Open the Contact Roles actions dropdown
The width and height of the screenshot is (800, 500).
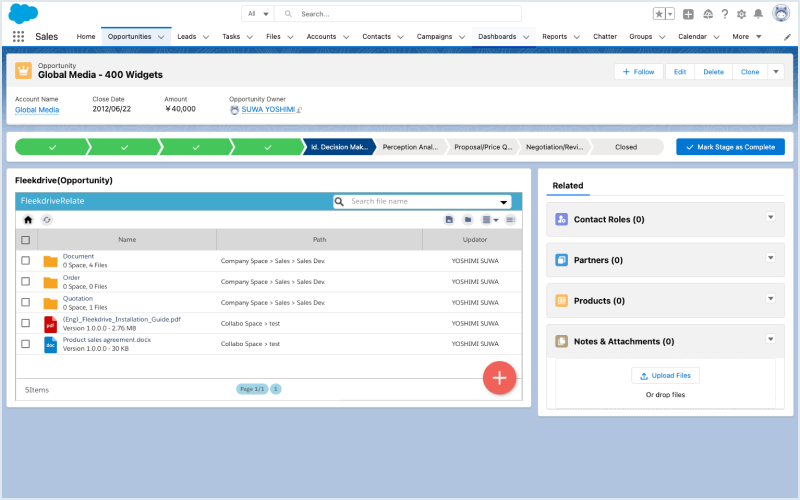point(771,217)
